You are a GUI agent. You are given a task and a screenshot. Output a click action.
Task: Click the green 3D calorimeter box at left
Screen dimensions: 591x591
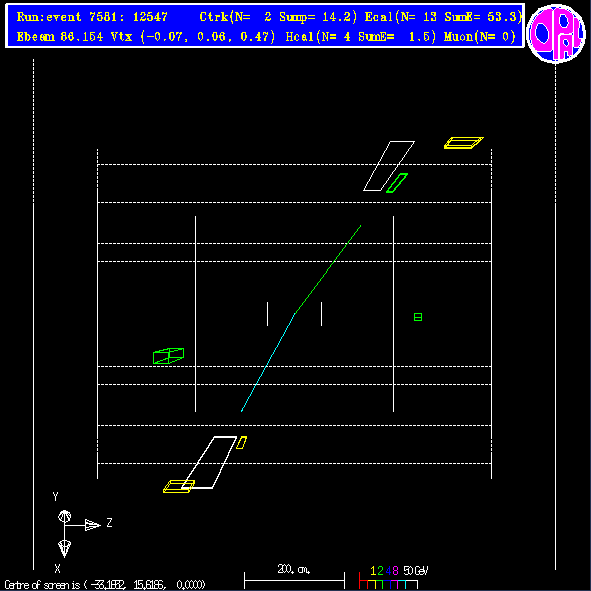tap(168, 356)
